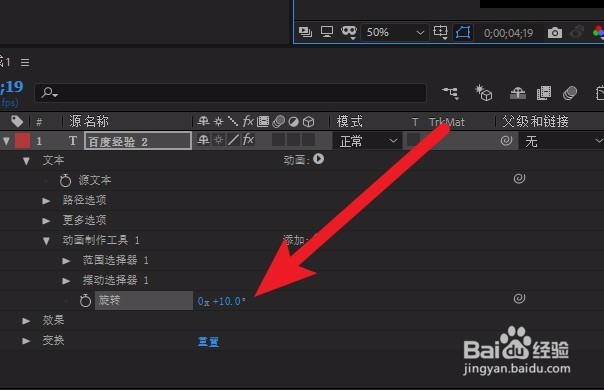The image size is (604, 390).
Task: Click the primary viewer monitor icon
Action: pyautogui.click(x=327, y=32)
